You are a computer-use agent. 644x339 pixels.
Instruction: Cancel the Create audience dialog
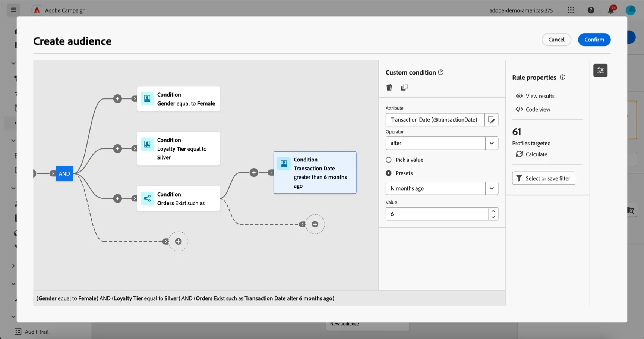[556, 40]
